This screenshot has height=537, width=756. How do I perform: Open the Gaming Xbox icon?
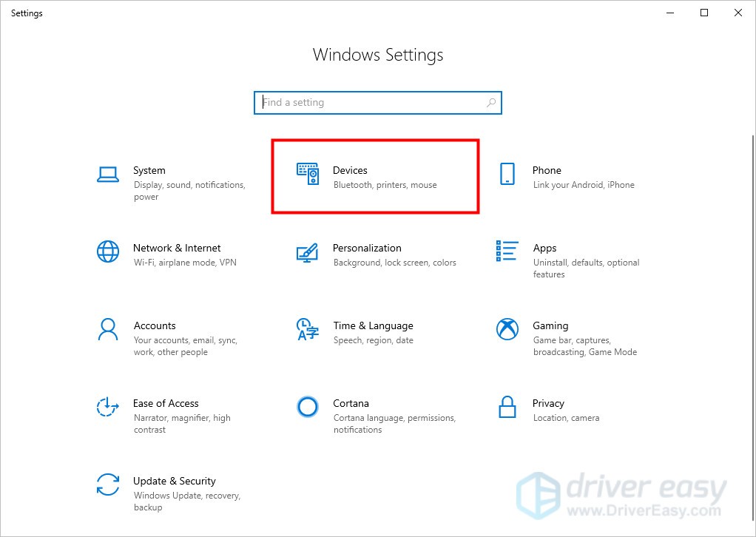[x=507, y=329]
